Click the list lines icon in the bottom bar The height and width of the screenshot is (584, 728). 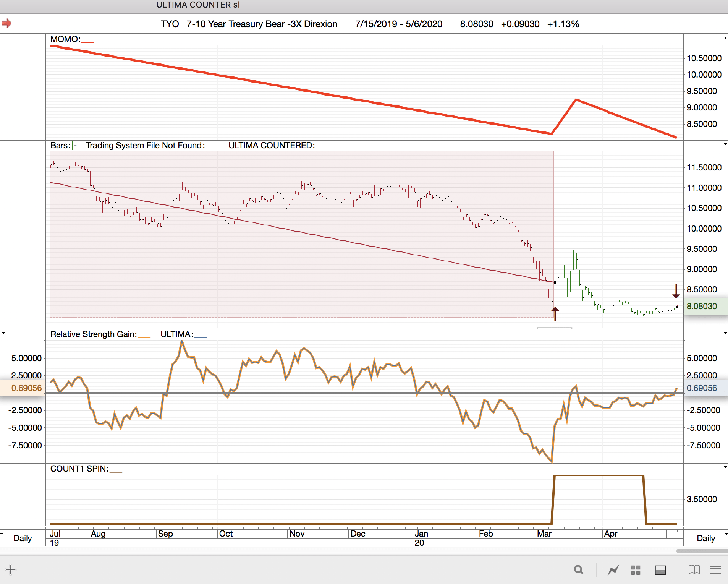point(716,570)
